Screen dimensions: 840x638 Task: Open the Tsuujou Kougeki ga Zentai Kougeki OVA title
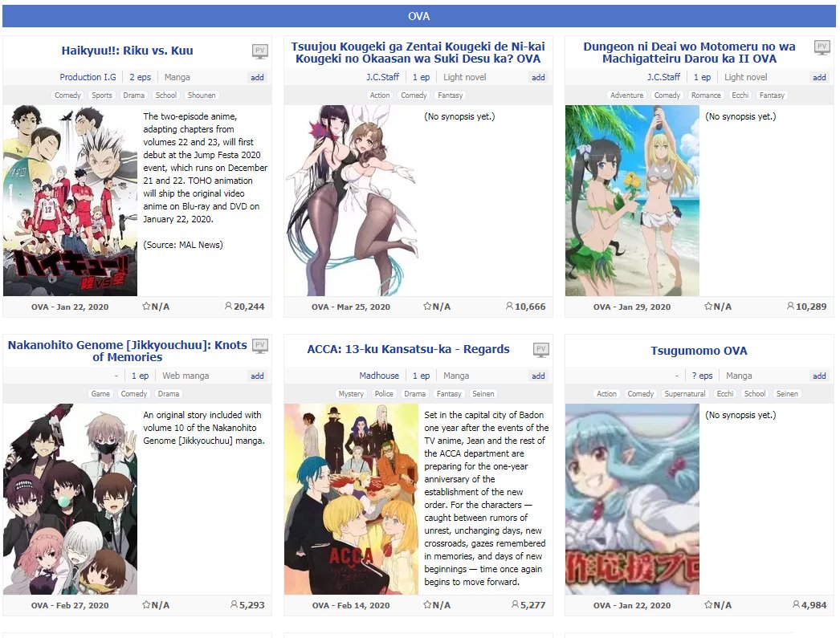click(x=418, y=52)
